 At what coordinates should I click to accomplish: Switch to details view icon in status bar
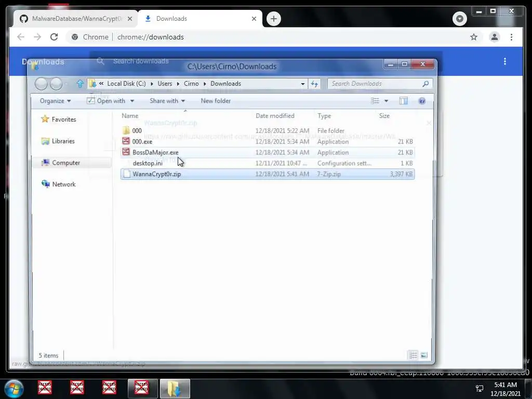pyautogui.click(x=413, y=355)
